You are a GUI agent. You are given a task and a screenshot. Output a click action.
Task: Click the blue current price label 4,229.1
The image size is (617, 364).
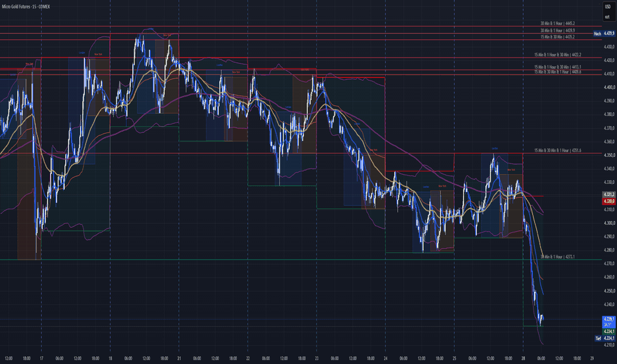[609, 319]
